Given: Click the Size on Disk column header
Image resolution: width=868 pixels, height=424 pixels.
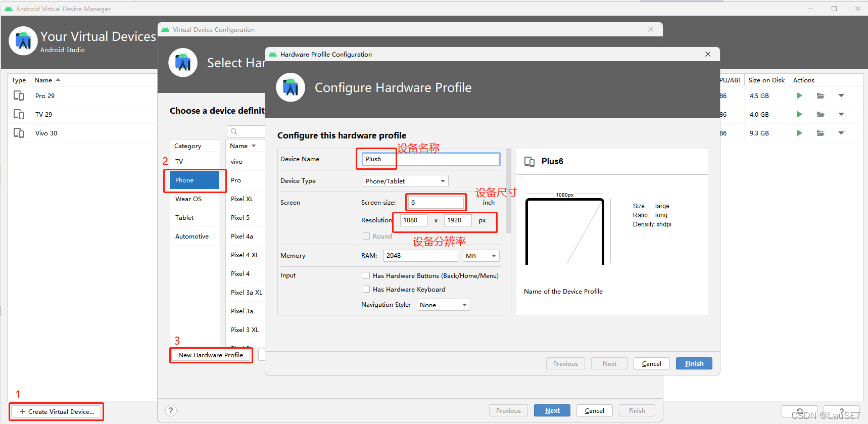Looking at the screenshot, I should coord(766,80).
